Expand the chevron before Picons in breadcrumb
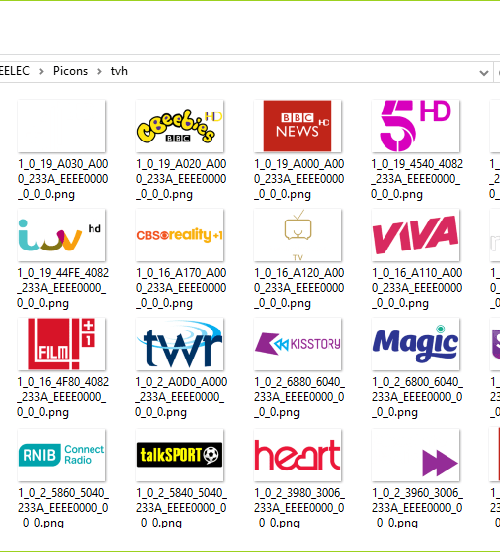The image size is (500, 552). [41, 71]
